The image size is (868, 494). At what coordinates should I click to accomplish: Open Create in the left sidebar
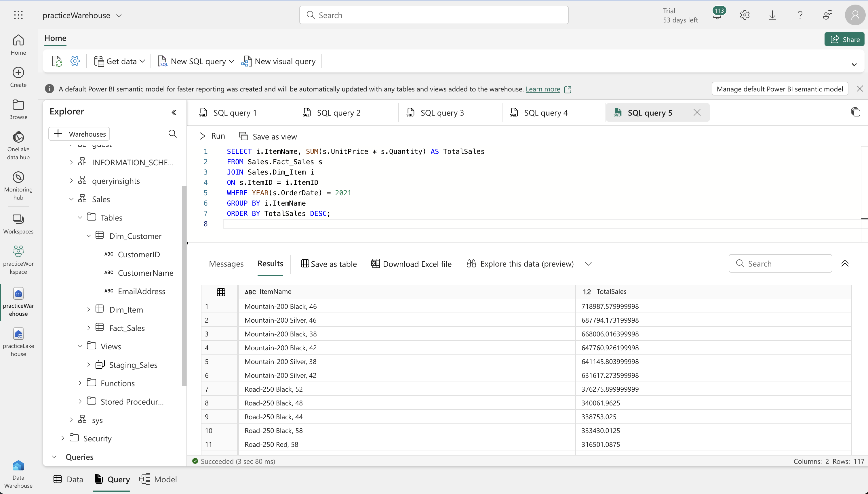[18, 77]
